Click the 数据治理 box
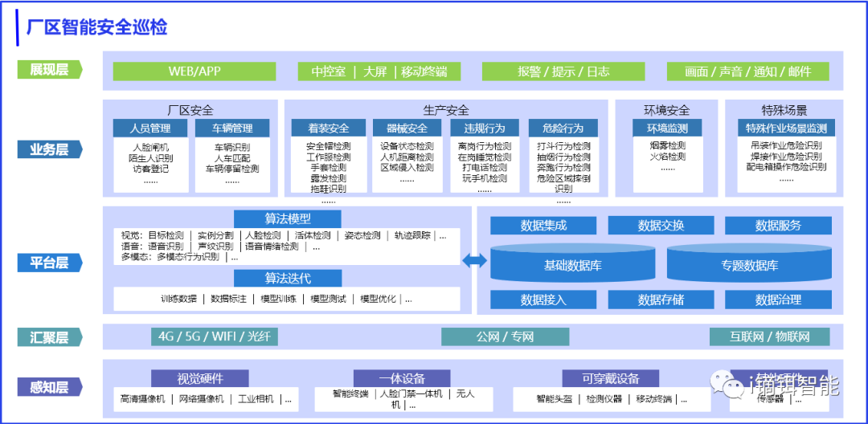This screenshot has width=868, height=424. point(778,300)
